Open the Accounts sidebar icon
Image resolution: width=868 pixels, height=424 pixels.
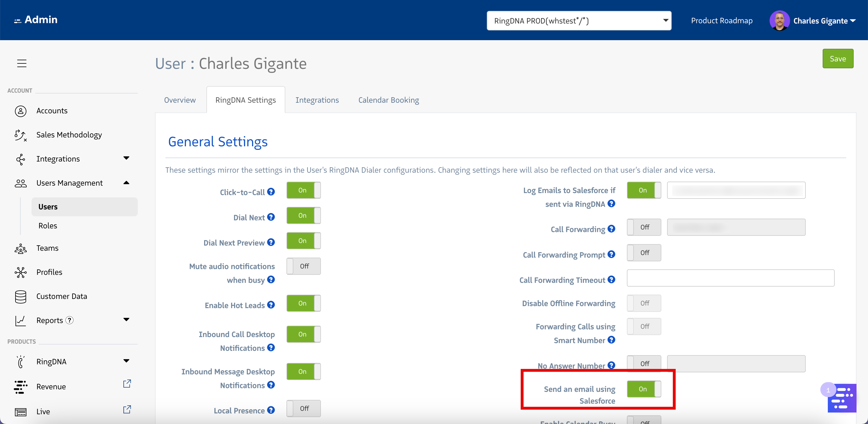[x=21, y=111]
